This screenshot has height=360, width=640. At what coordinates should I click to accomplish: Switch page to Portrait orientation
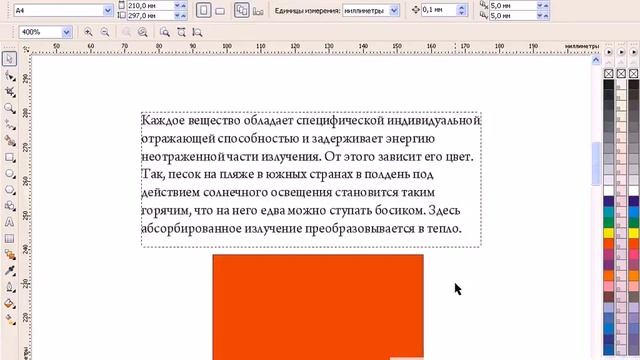coord(203,10)
